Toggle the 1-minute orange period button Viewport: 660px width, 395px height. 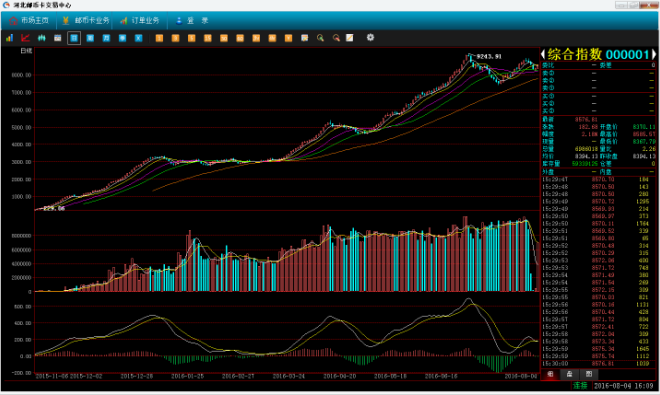click(159, 38)
